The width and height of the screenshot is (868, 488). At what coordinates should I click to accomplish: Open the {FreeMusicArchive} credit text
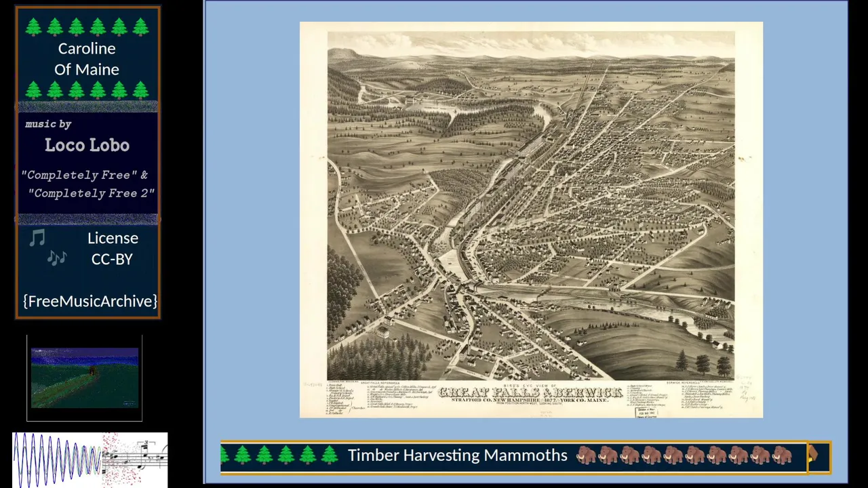pos(90,301)
